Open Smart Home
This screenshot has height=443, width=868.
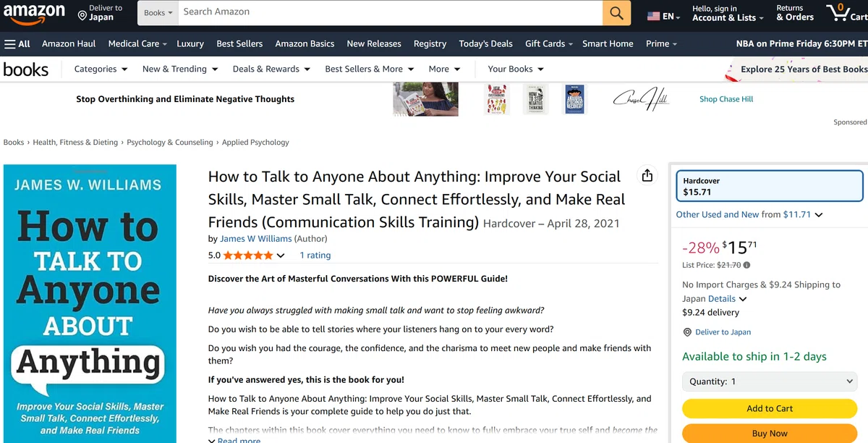(608, 43)
